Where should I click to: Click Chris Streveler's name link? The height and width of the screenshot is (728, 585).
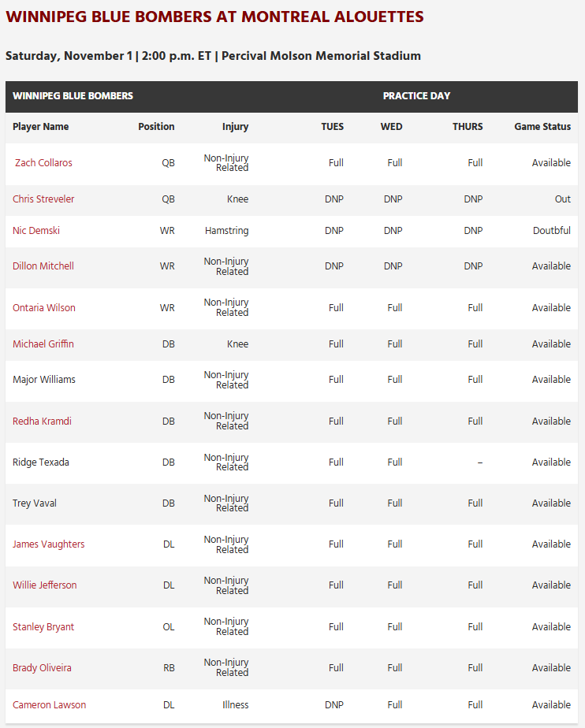pos(43,199)
